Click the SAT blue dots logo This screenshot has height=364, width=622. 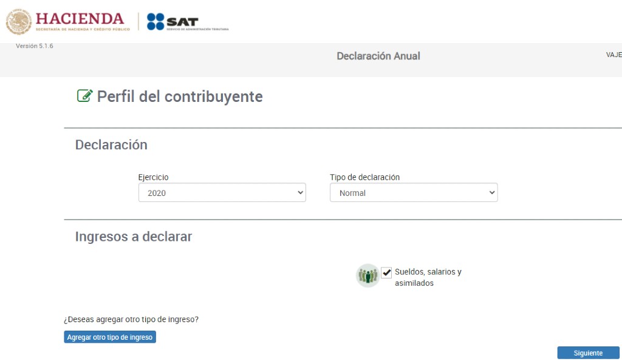click(156, 22)
